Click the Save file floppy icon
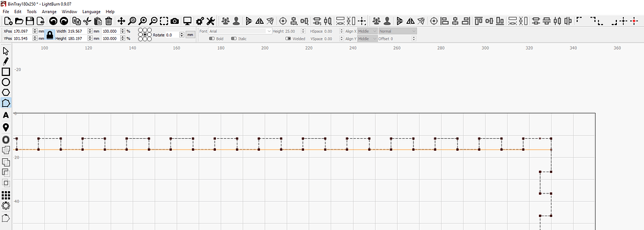Screen dimensions: 644x230 pos(30,21)
